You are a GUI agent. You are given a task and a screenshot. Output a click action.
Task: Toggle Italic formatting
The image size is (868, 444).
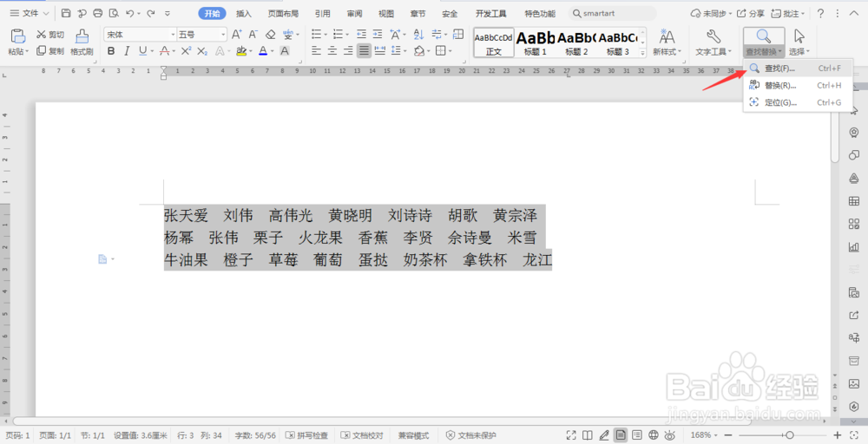coord(127,51)
